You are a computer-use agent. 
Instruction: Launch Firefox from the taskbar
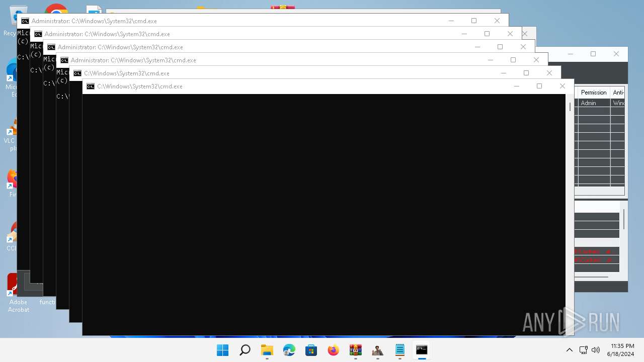(333, 350)
